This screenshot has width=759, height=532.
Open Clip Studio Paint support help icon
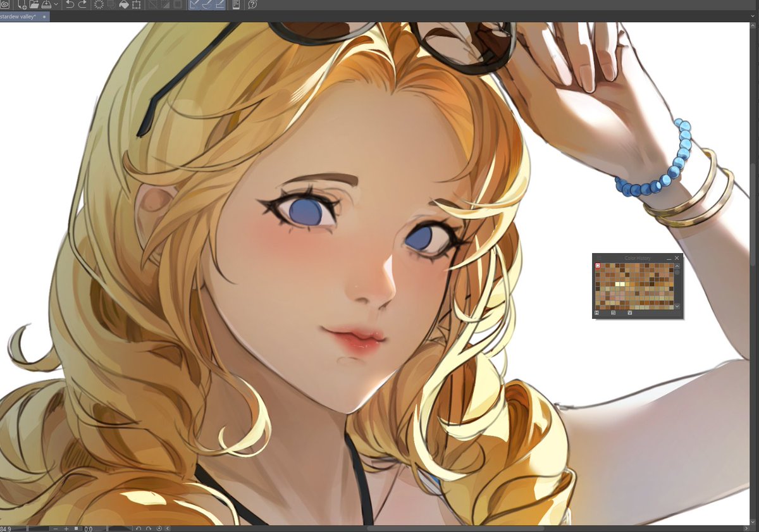click(x=252, y=4)
